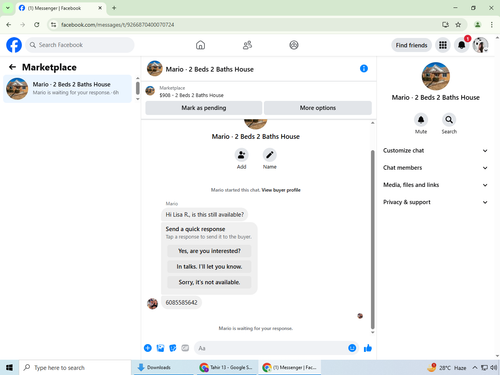Open a new browser tab
This screenshot has width=500, height=375.
(x=114, y=8)
